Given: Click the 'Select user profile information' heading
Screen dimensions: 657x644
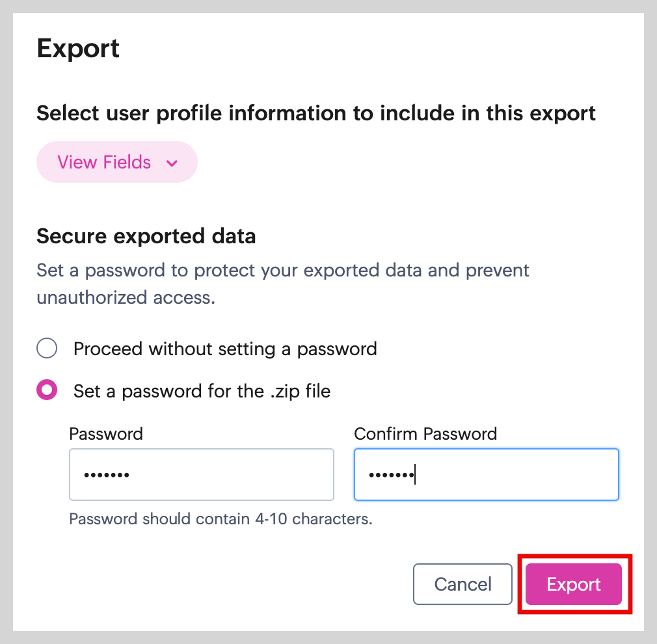Looking at the screenshot, I should click(316, 113).
